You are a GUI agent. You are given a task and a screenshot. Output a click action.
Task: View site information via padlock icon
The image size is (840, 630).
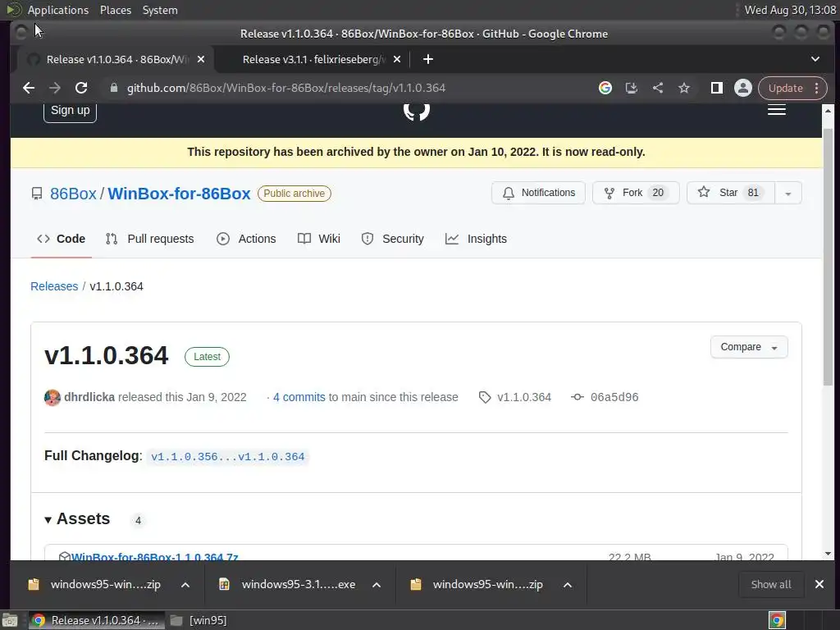click(x=113, y=88)
